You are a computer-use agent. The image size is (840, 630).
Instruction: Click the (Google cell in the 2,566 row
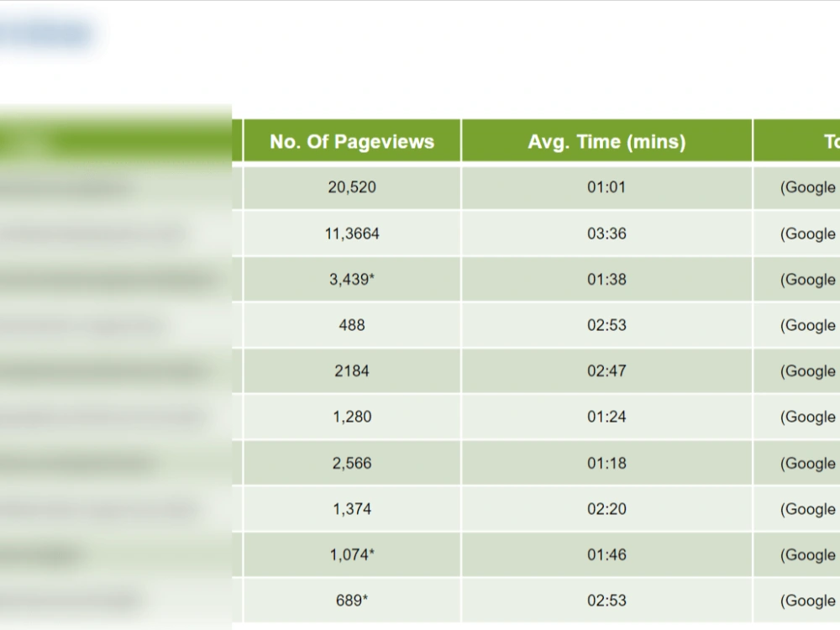point(797,464)
